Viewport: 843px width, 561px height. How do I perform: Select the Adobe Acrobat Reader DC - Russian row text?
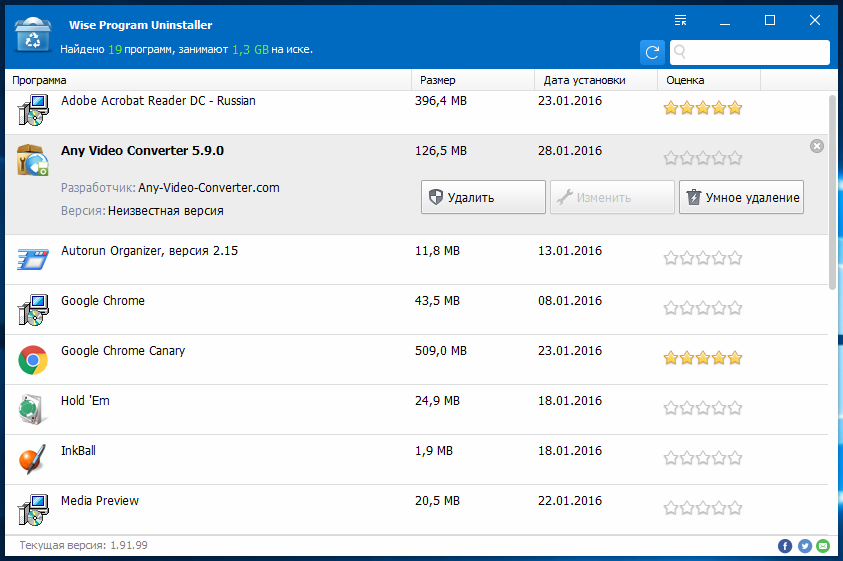(158, 101)
